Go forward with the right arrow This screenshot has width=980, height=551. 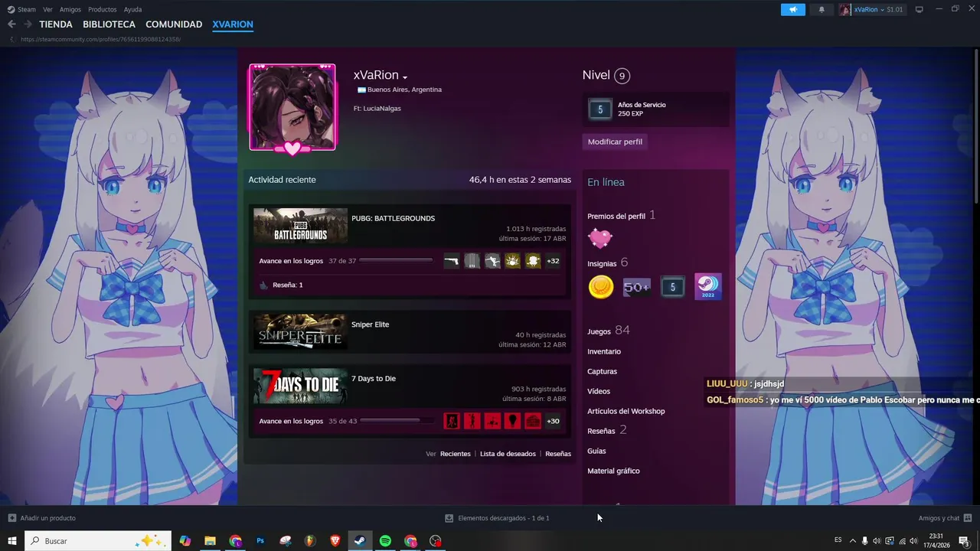click(28, 24)
